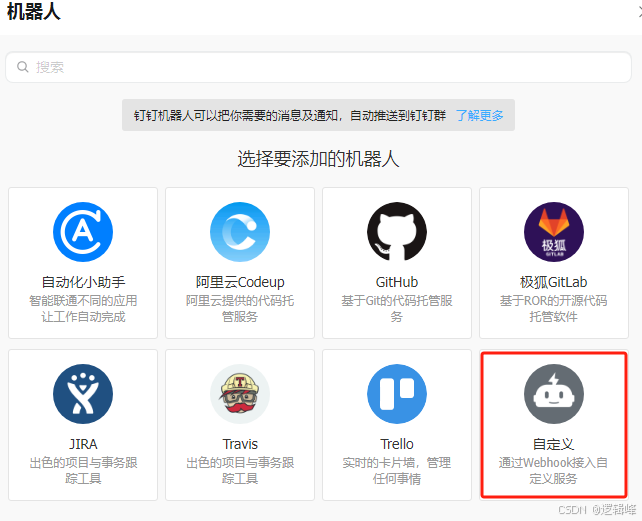Click the 极狐GitLab title label
Image resolution: width=642 pixels, height=521 pixels.
pos(554,282)
